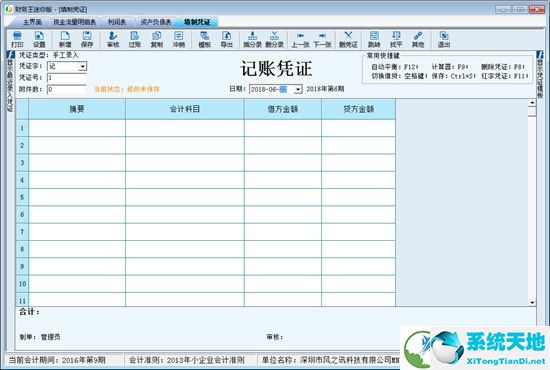Image resolution: width=550 pixels, height=370 pixels.
Task: Select row header number 8
Action: click(x=22, y=249)
